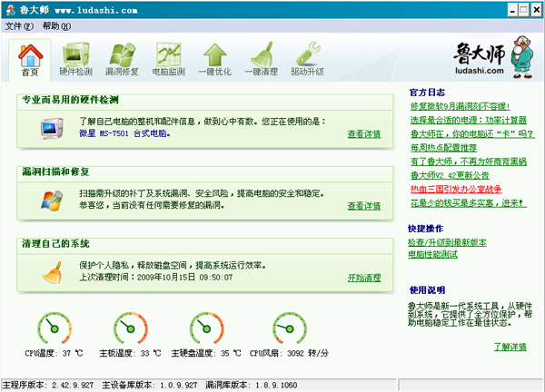Click the 电脑性能测试 shortcut link
The width and height of the screenshot is (545, 392).
coord(432,254)
